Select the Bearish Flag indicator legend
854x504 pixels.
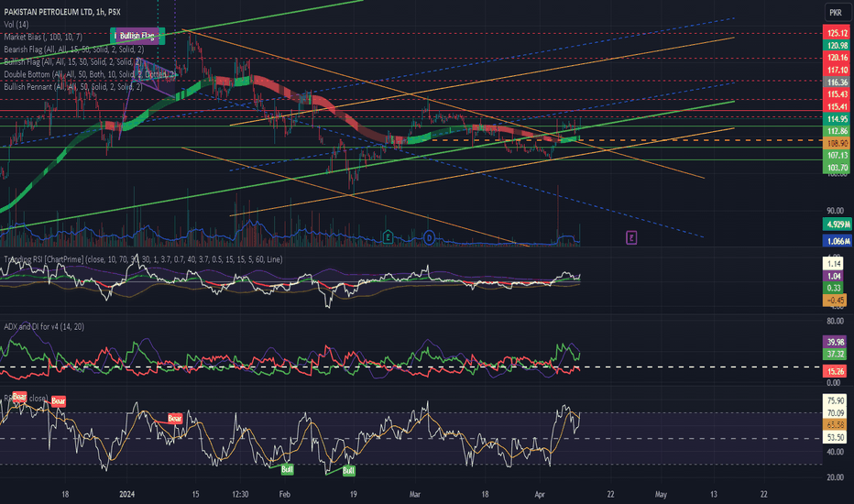point(74,49)
